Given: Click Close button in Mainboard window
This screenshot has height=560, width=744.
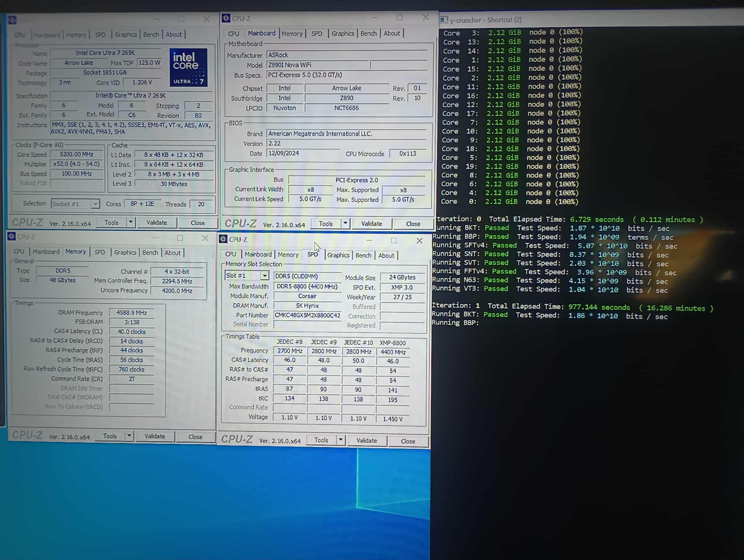Looking at the screenshot, I should click(413, 224).
